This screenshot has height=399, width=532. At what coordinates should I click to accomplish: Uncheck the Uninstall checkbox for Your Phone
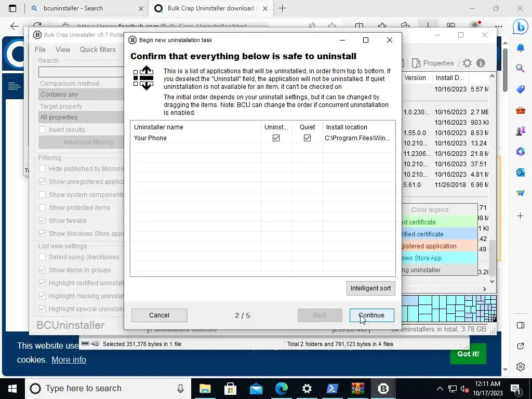(276, 138)
